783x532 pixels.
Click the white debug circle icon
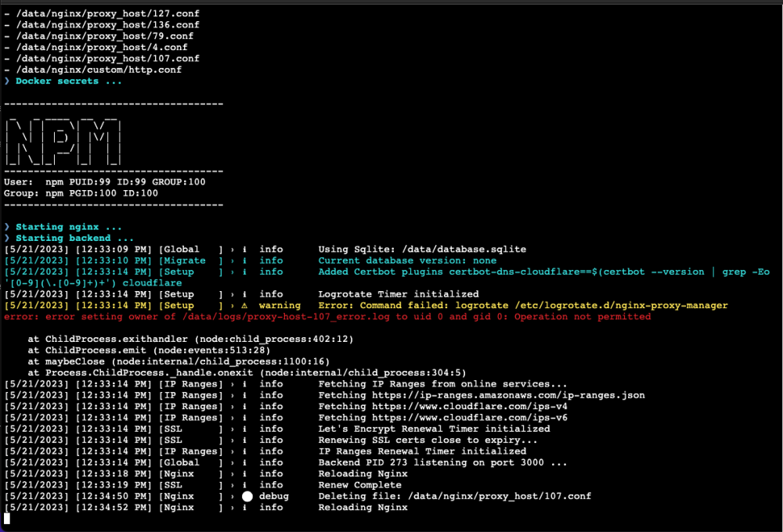tap(247, 497)
